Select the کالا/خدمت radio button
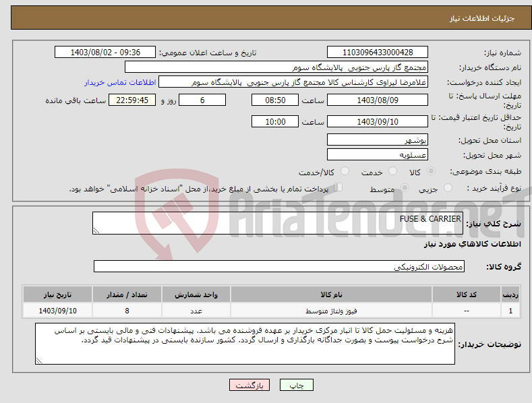Screen dimensions: 532x403 [x=345, y=171]
